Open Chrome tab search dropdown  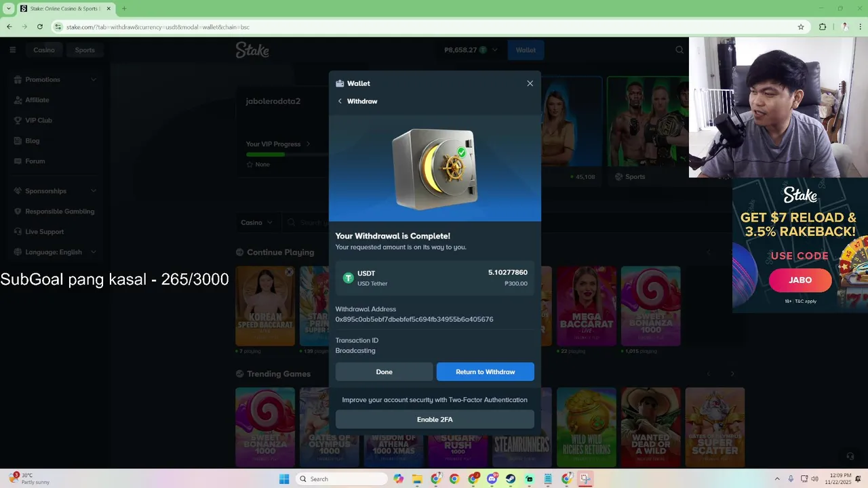pos(9,9)
